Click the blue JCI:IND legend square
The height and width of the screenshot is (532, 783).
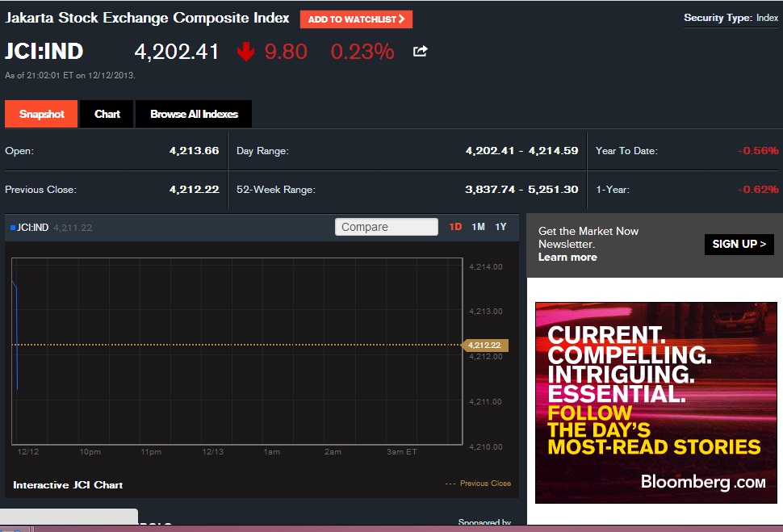(x=12, y=228)
